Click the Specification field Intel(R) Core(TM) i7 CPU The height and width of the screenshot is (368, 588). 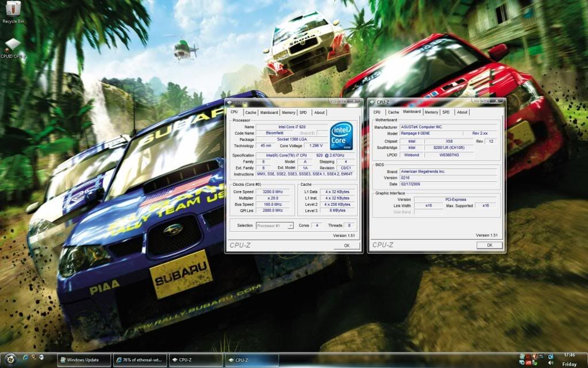pyautogui.click(x=305, y=155)
